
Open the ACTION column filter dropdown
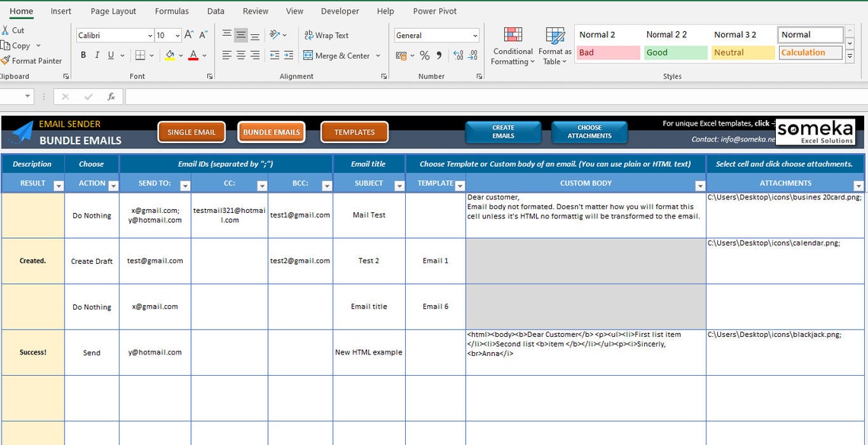tap(113, 183)
